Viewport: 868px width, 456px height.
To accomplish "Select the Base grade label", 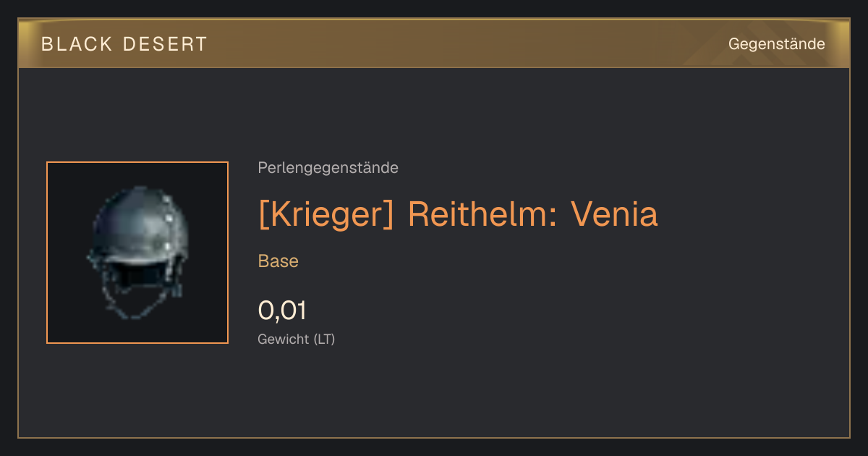I will pos(278,261).
